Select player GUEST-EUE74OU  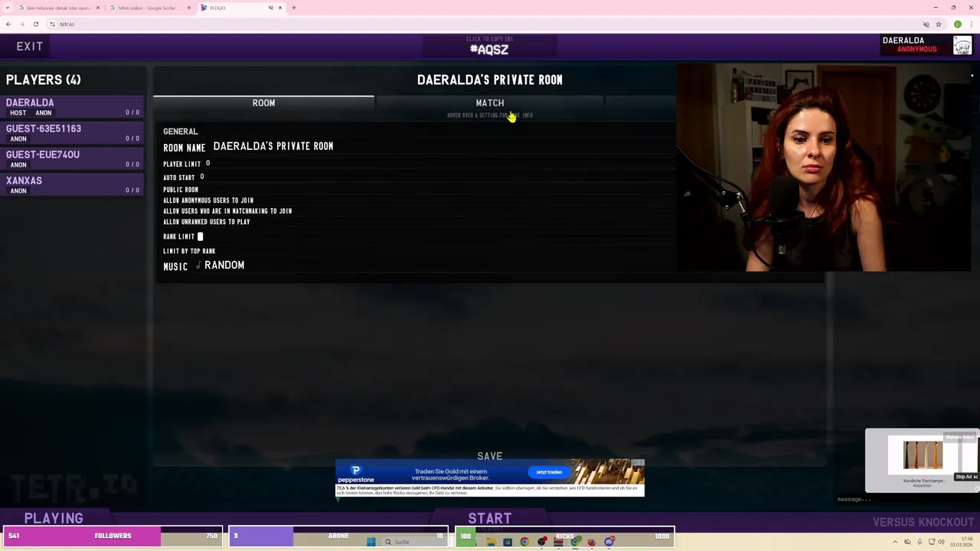pyautogui.click(x=72, y=159)
